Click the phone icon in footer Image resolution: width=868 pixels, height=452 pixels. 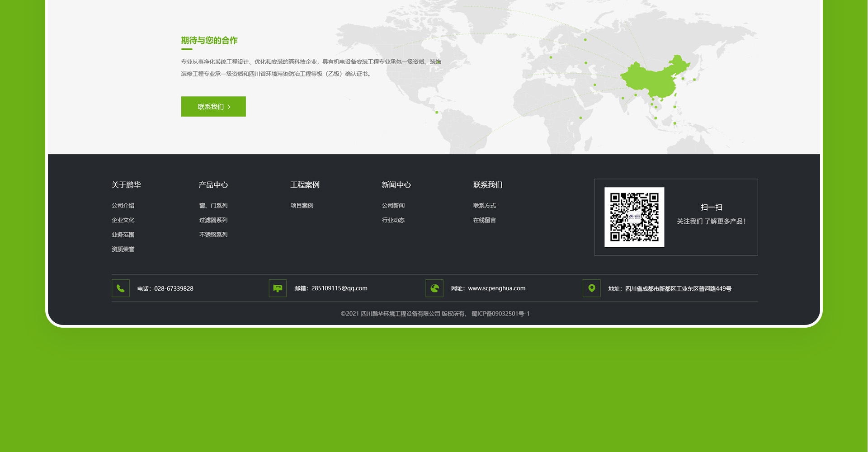(121, 288)
